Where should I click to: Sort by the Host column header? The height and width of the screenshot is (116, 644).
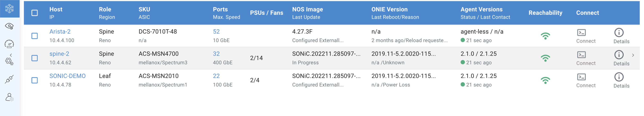(x=56, y=9)
